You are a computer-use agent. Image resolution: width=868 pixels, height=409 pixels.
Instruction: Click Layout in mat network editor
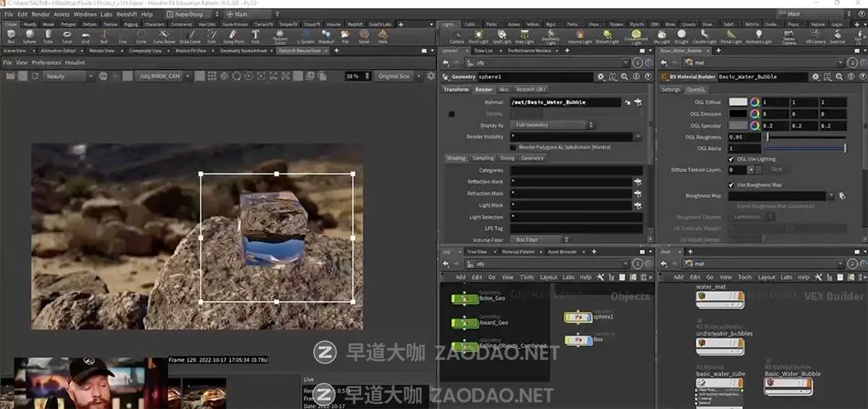coord(766,277)
